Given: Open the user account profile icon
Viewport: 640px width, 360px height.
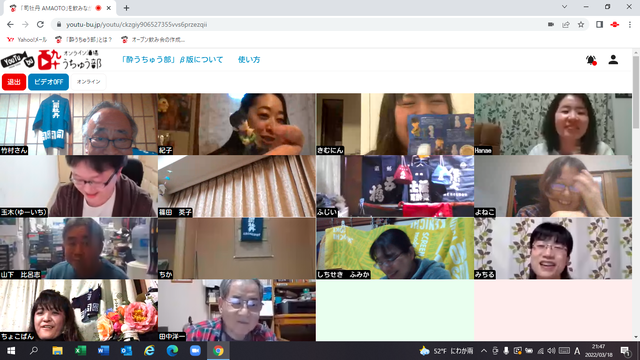Looking at the screenshot, I should pyautogui.click(x=613, y=60).
